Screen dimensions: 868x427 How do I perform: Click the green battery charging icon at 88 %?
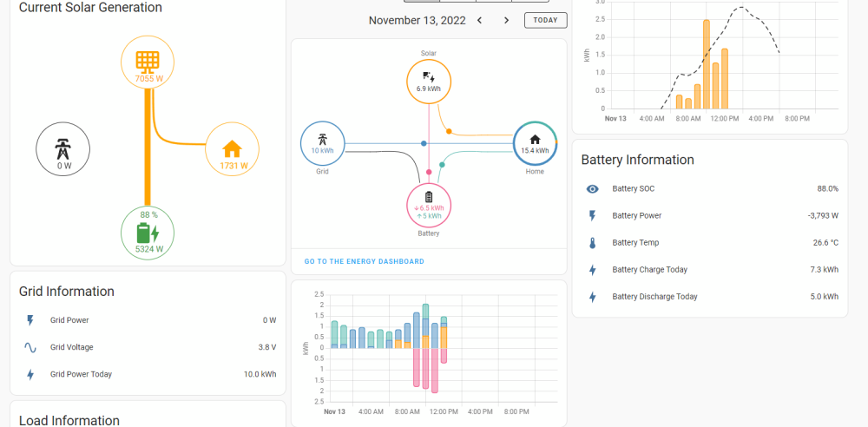tap(148, 233)
